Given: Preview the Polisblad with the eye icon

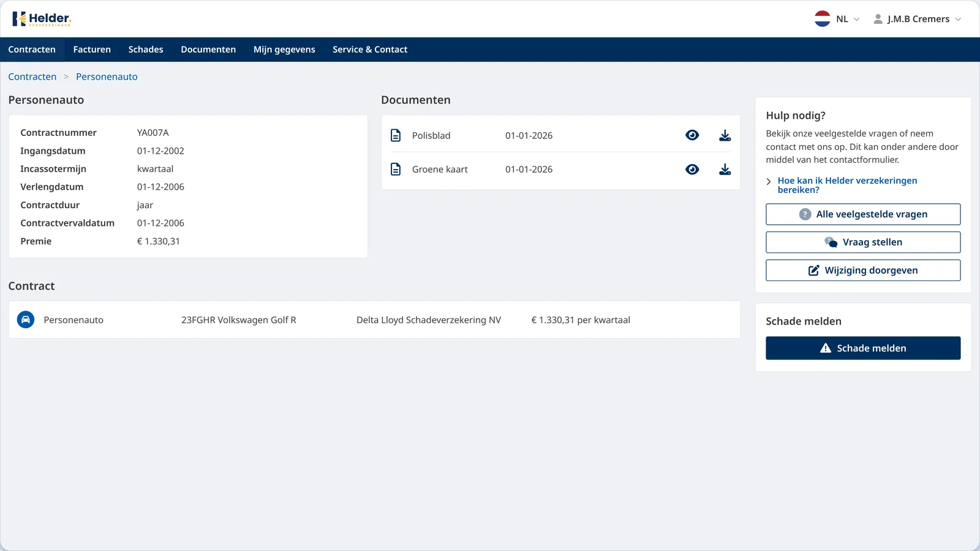Looking at the screenshot, I should click(x=692, y=135).
